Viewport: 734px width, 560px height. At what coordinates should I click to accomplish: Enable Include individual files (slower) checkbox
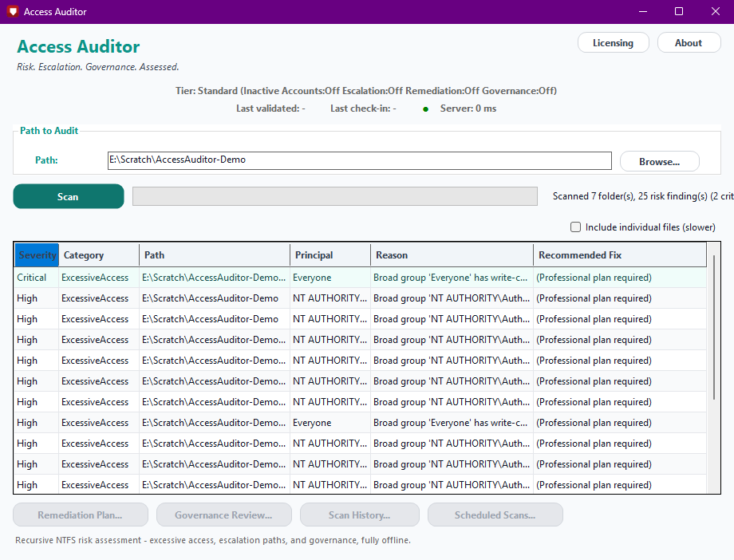(576, 227)
